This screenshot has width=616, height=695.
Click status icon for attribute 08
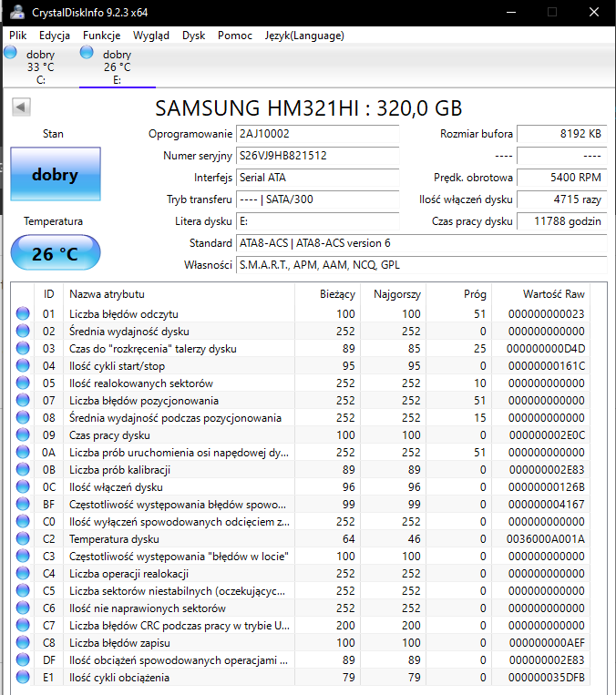[x=23, y=417]
